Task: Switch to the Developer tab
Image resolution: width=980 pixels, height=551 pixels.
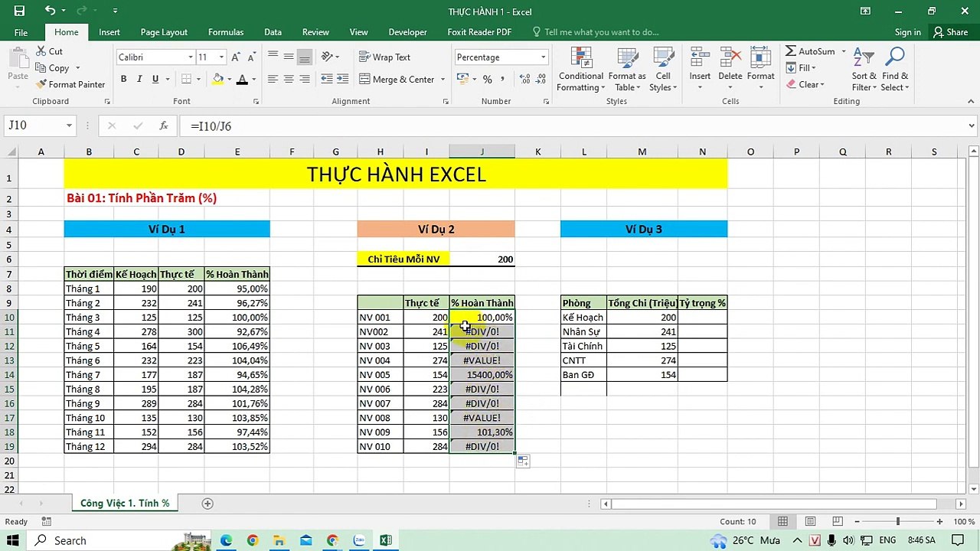Action: point(407,32)
